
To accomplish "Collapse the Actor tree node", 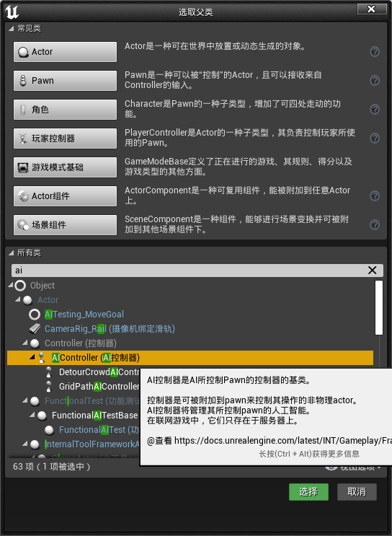I will pos(18,299).
